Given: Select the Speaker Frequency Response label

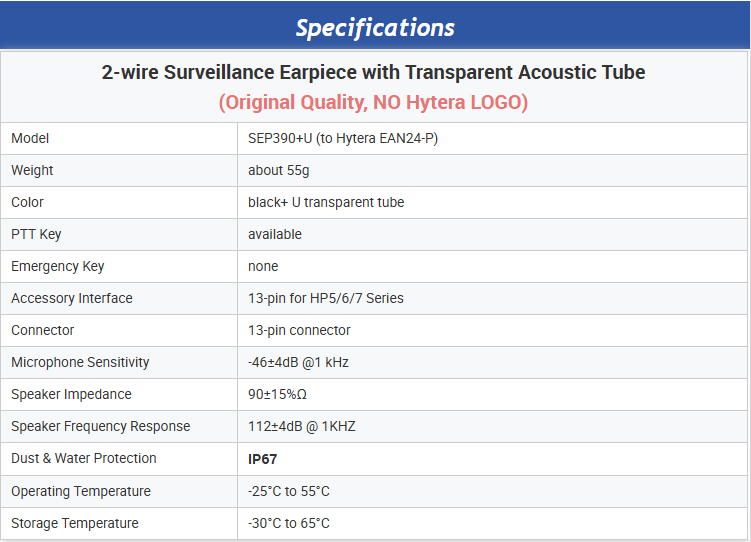Looking at the screenshot, I should pyautogui.click(x=100, y=426).
